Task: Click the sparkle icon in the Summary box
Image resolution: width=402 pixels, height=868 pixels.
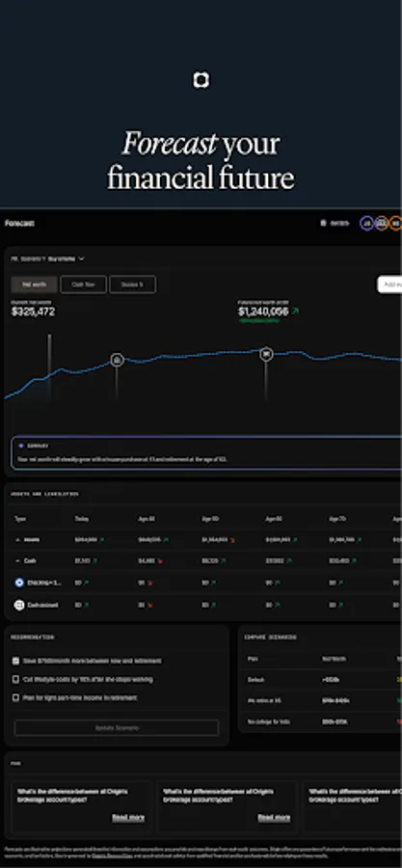Action: click(x=21, y=446)
